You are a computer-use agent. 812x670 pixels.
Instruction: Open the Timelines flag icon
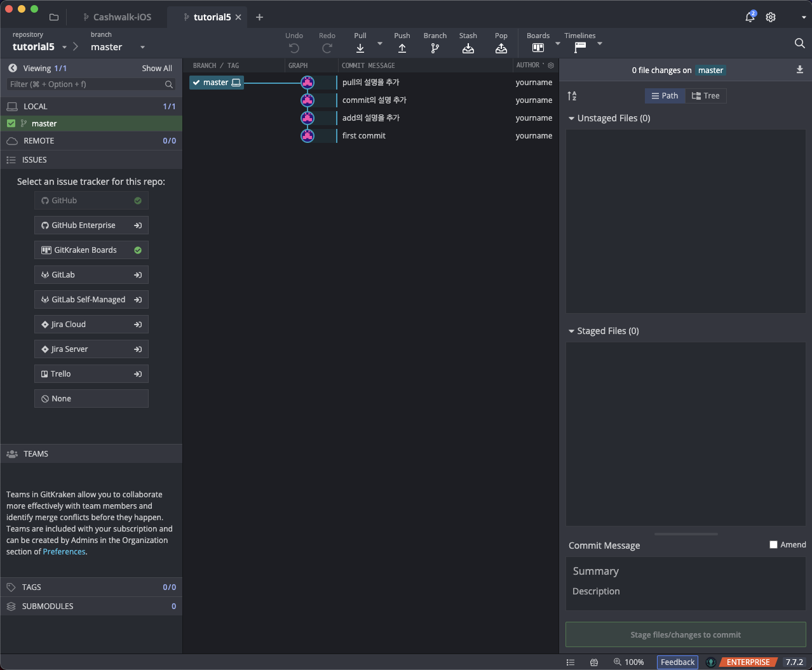click(x=580, y=48)
